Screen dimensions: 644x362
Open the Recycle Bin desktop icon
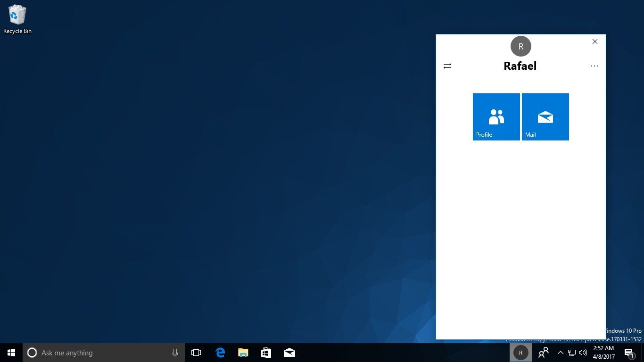coord(17,20)
